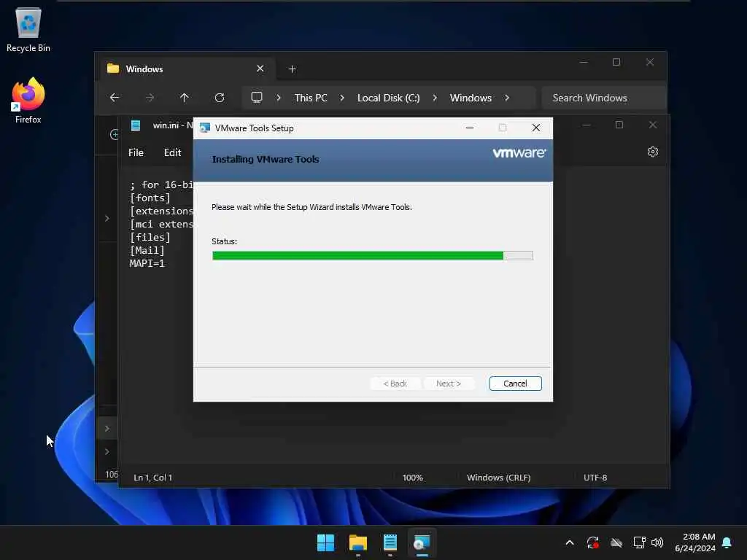This screenshot has width=747, height=560.
Task: Click Windows (CRLF) line ending indicator
Action: 498,477
